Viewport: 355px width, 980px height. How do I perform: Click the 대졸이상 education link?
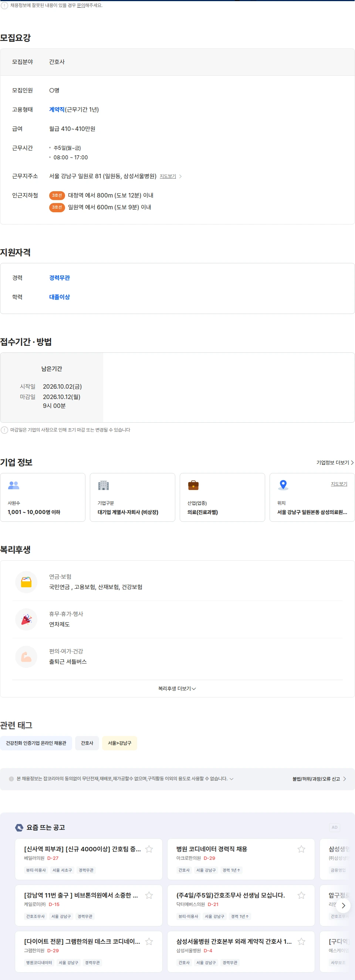pos(60,297)
